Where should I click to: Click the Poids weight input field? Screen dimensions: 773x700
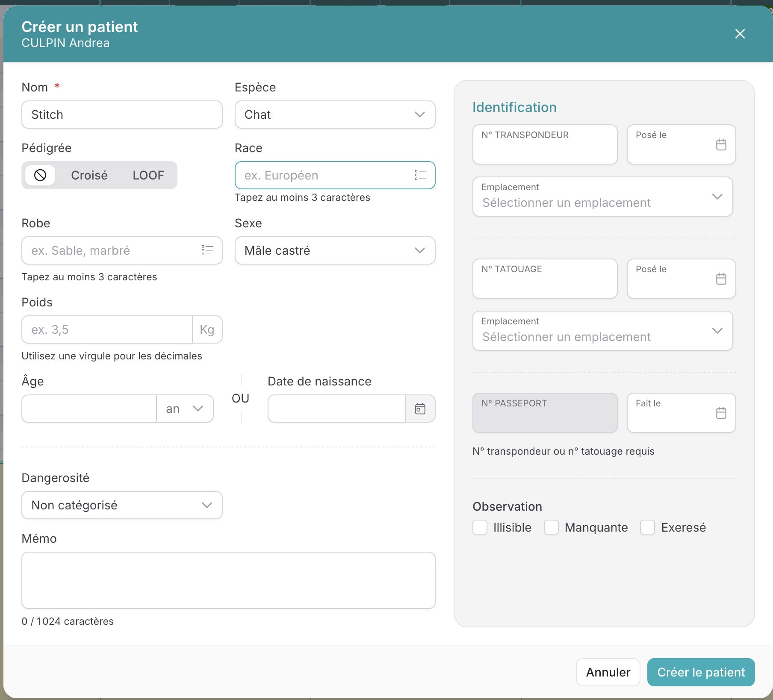click(x=107, y=329)
